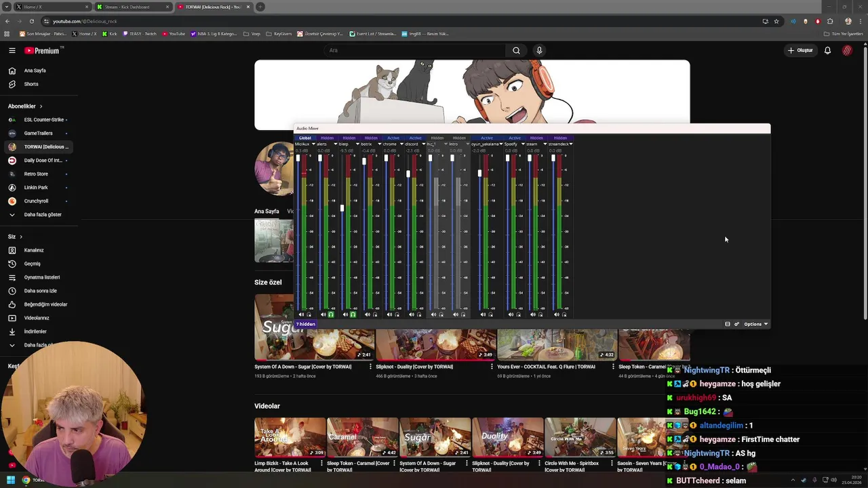868x488 pixels.
Task: Open the Ana Sayfa channel tab
Action: pos(267,211)
